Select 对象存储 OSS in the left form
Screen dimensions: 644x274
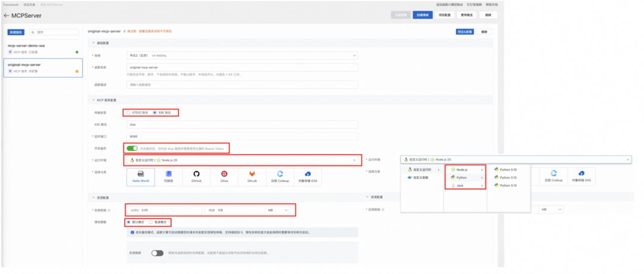tap(308, 176)
